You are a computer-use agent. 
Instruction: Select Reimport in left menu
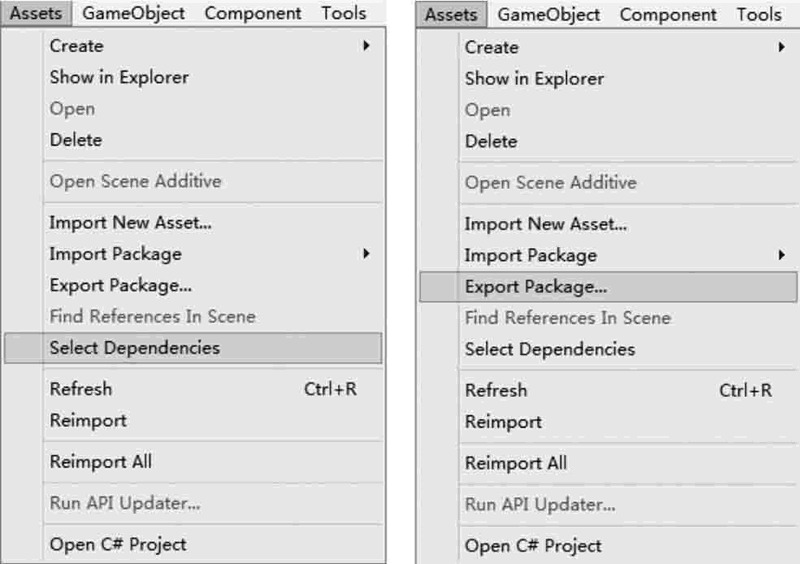tap(88, 421)
